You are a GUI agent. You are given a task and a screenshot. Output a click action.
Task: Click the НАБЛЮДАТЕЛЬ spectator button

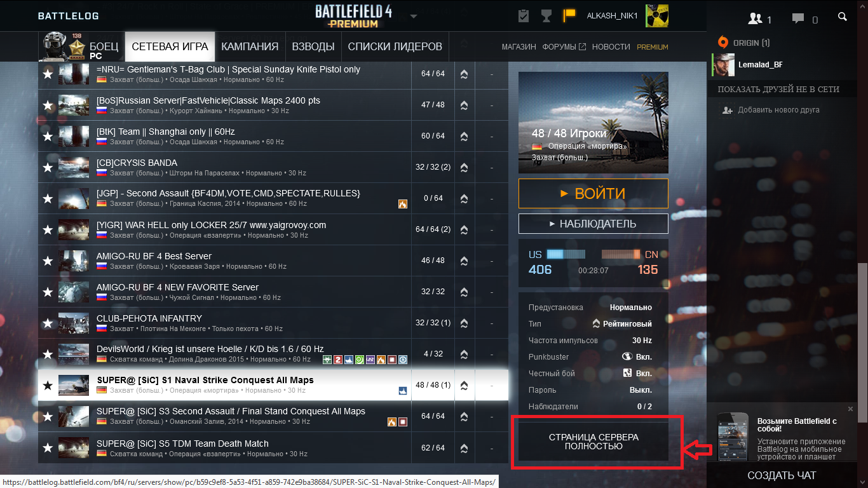point(593,224)
